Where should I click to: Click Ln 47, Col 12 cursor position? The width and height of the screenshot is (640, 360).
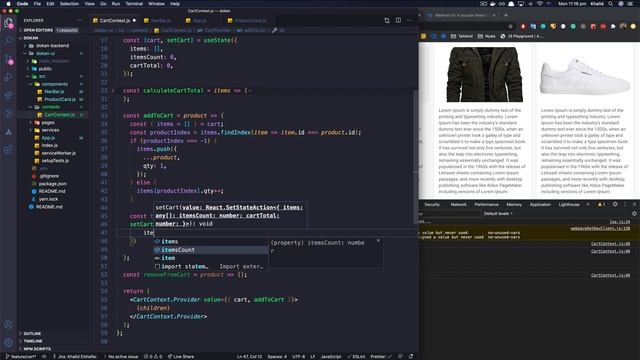click(249, 356)
